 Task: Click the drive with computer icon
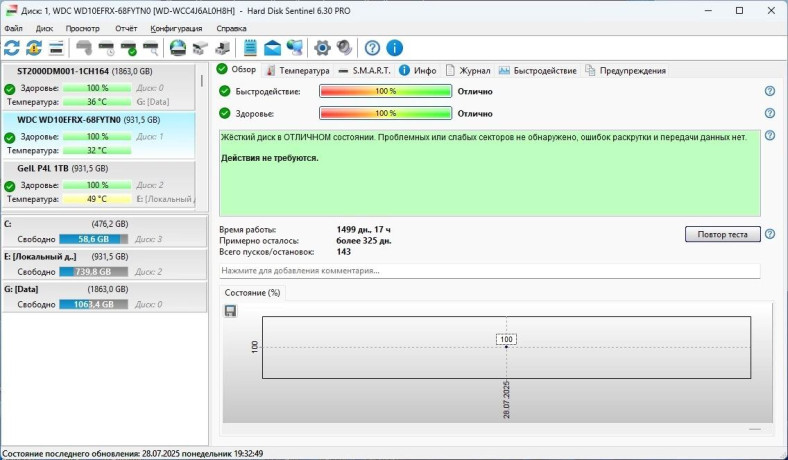click(x=222, y=48)
